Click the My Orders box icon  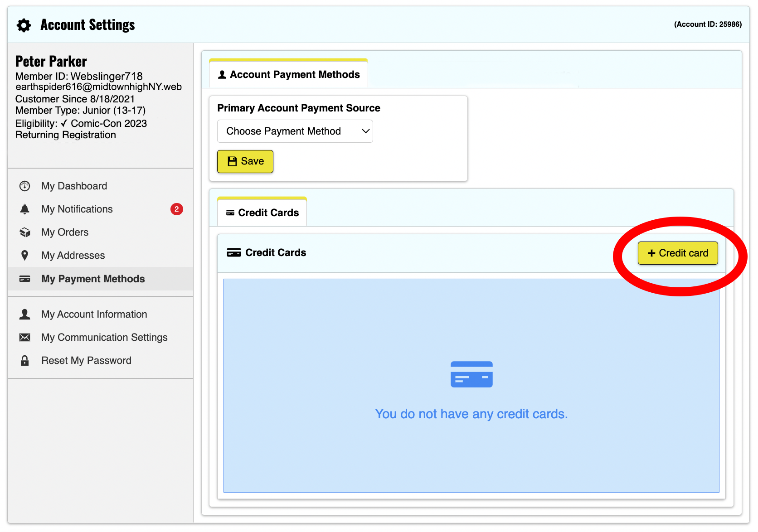pos(25,232)
